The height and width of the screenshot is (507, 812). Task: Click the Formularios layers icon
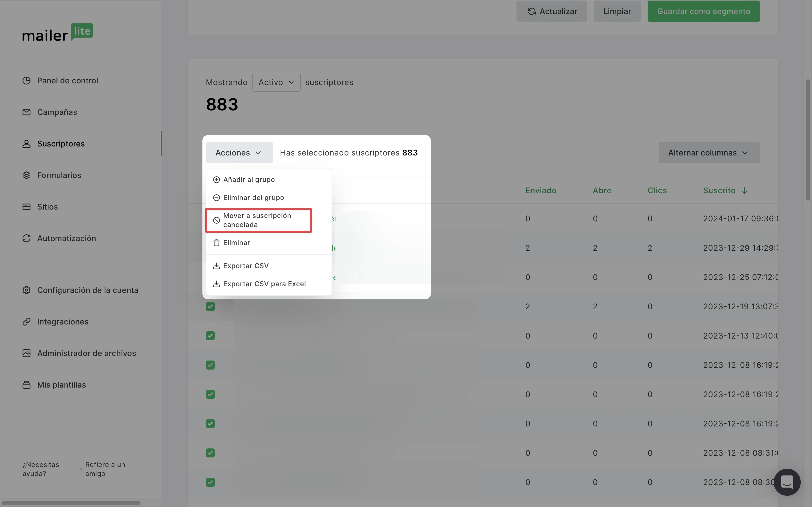click(x=27, y=175)
